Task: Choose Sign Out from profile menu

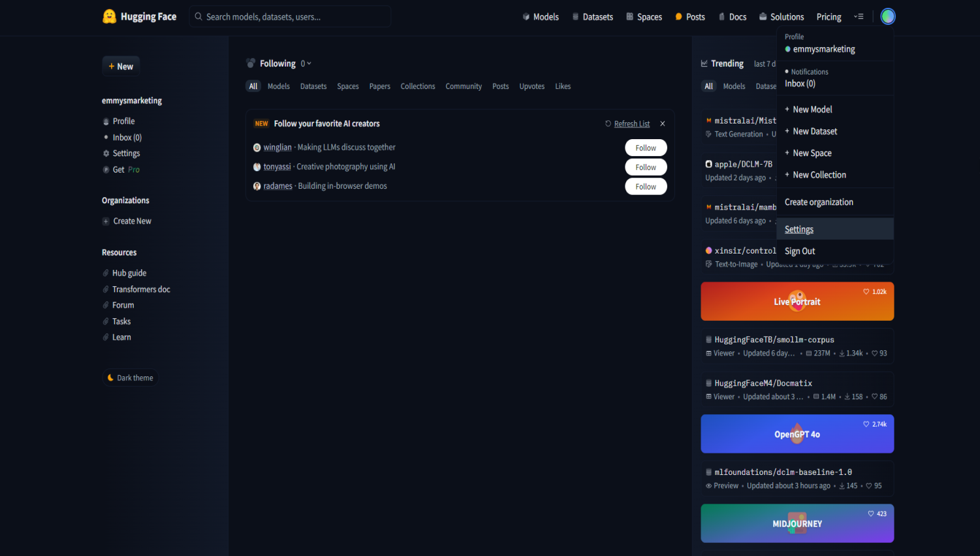Action: 800,251
